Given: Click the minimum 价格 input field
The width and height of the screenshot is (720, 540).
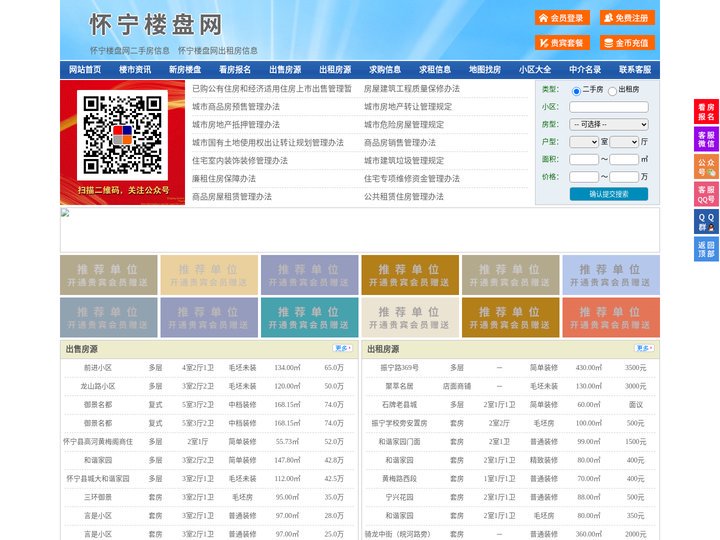Looking at the screenshot, I should point(584,177).
